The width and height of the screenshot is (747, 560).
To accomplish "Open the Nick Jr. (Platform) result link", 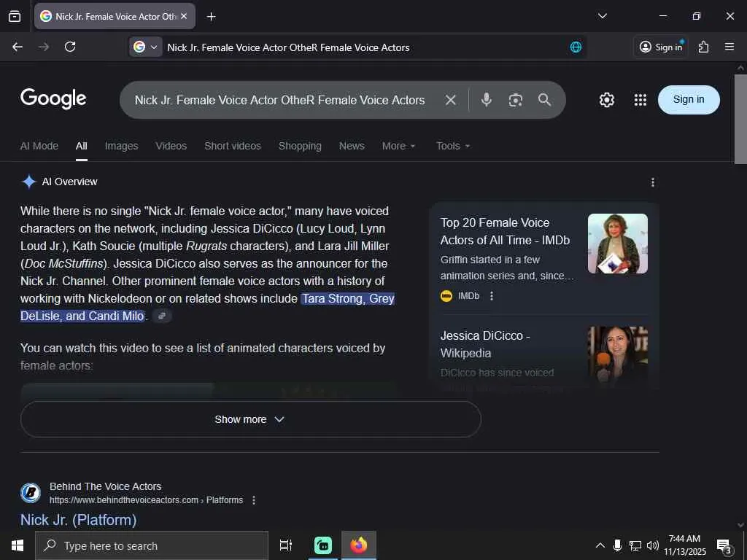I will tap(79, 519).
